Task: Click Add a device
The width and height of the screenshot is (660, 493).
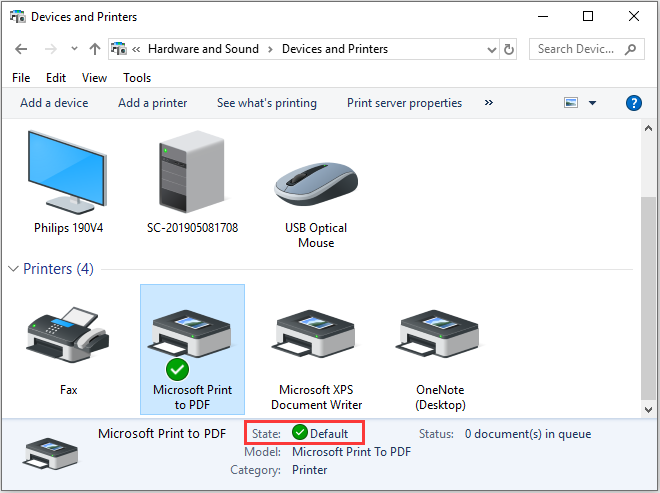Action: (54, 103)
